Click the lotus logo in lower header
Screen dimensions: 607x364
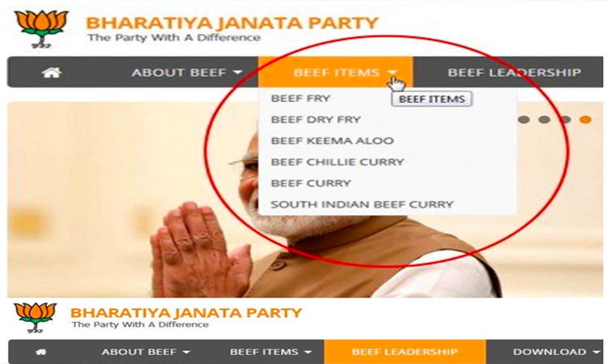[x=36, y=318]
